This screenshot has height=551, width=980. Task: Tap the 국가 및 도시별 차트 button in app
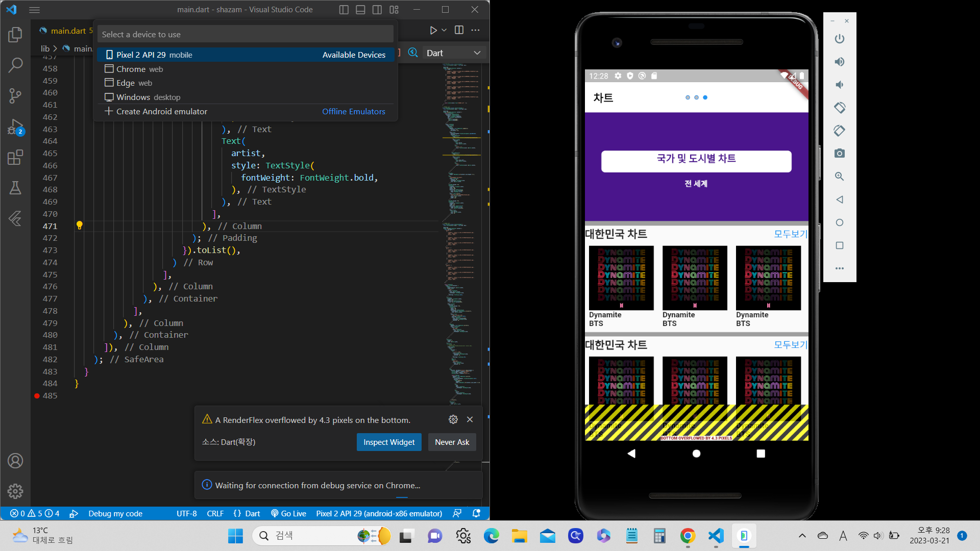696,161
